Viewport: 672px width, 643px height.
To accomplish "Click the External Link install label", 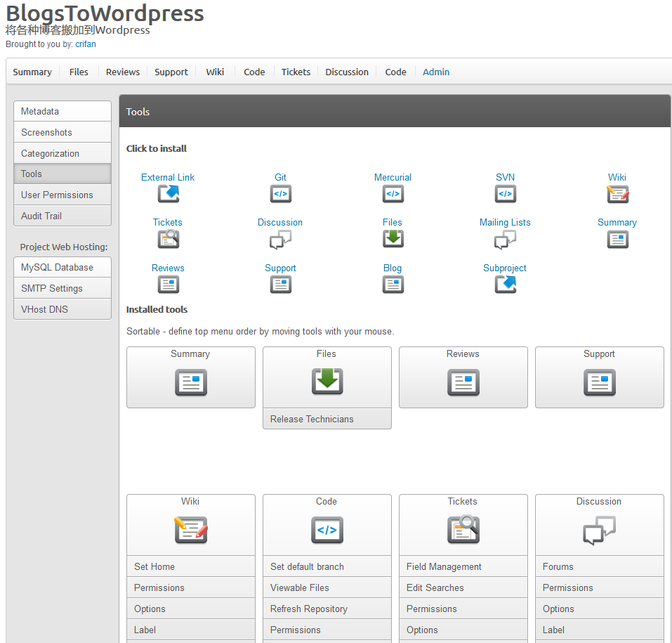I will (168, 177).
